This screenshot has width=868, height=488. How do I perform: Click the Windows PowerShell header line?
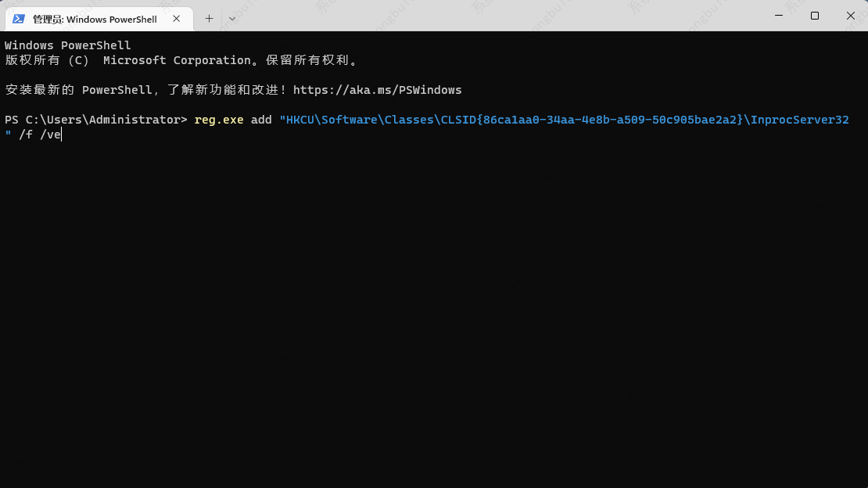pyautogui.click(x=68, y=45)
